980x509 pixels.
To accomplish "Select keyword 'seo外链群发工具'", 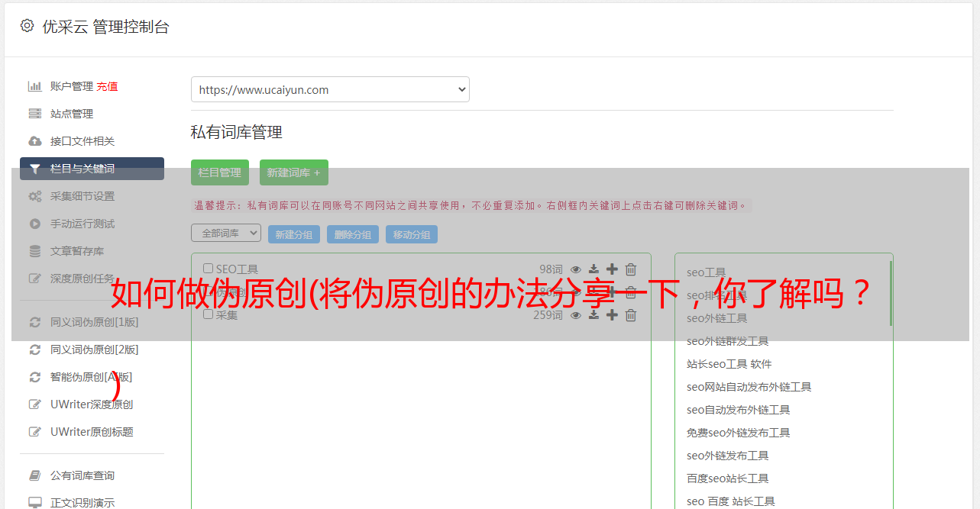I will click(728, 341).
